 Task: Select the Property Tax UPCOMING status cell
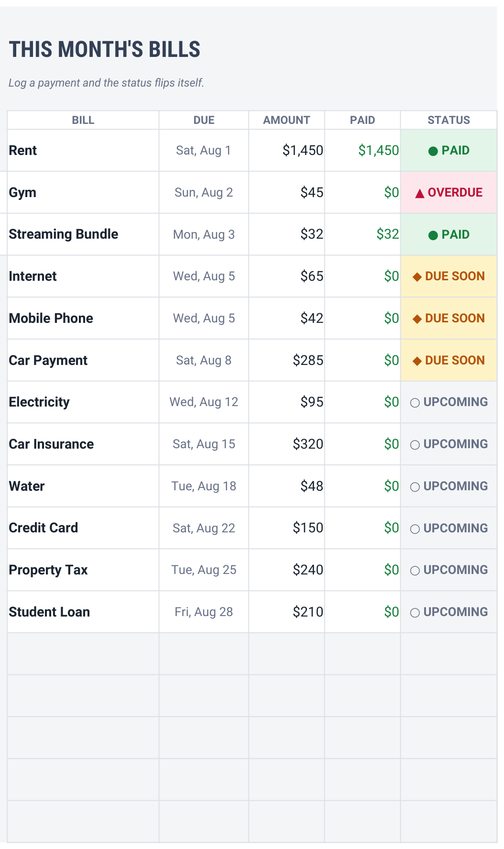coord(449,570)
